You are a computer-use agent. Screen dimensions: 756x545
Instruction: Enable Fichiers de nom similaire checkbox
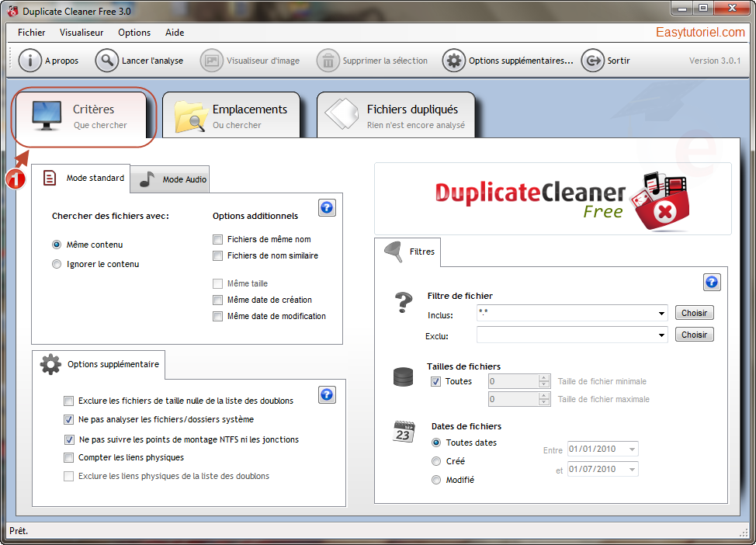click(x=218, y=255)
